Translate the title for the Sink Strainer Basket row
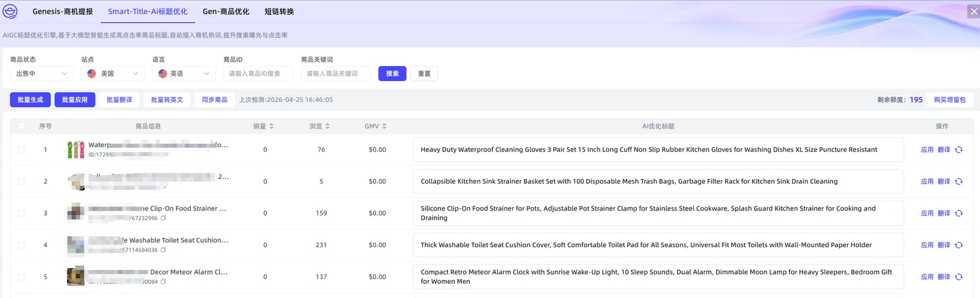Image resolution: width=980 pixels, height=298 pixels. pos(943,182)
